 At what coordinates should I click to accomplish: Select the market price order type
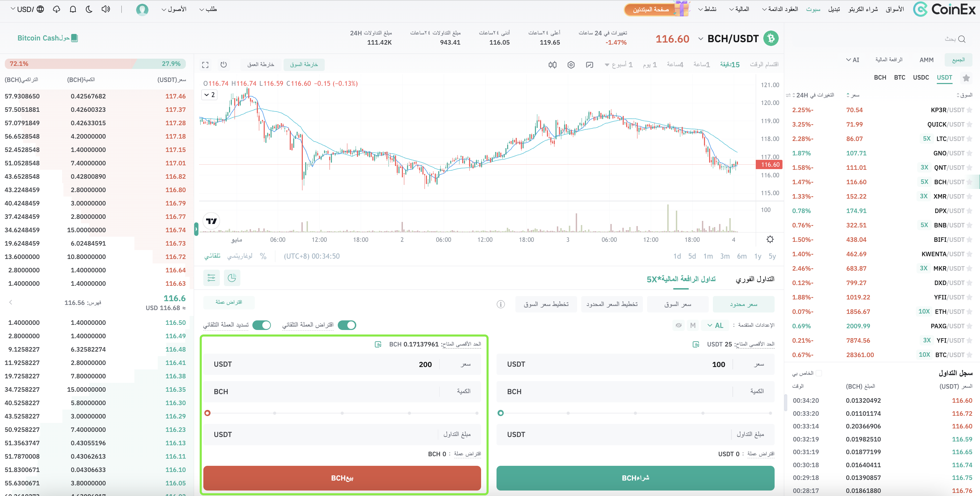coord(678,304)
